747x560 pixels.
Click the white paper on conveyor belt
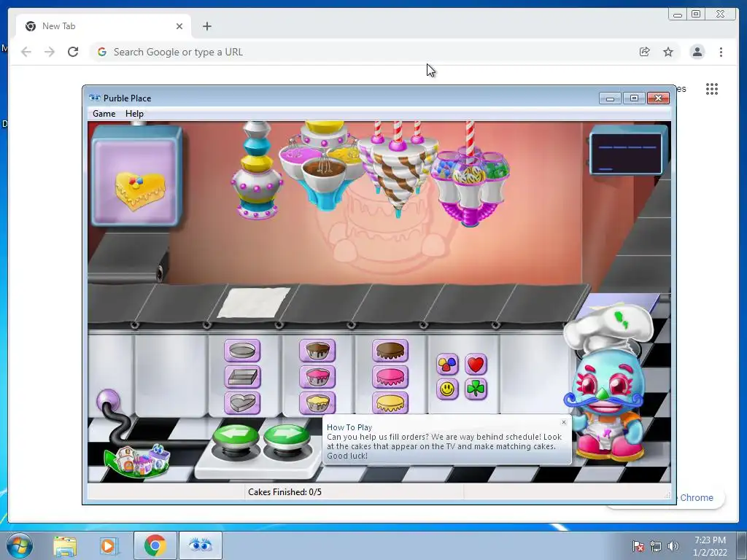tap(254, 303)
